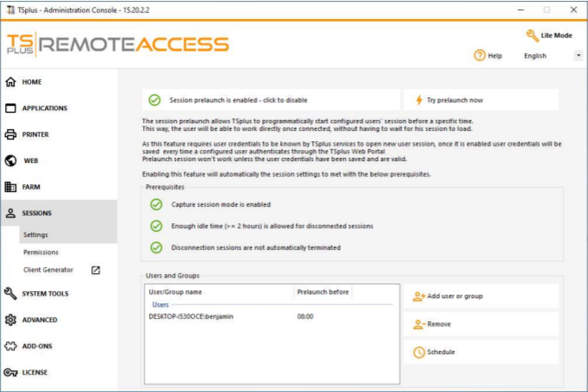The width and height of the screenshot is (588, 392).
Task: Open the Web globe icon
Action: point(11,161)
